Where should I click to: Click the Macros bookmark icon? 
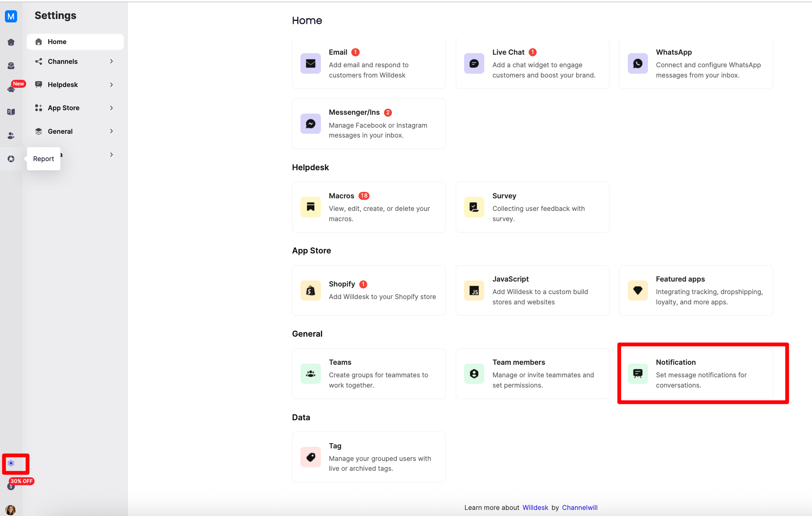[x=311, y=207]
